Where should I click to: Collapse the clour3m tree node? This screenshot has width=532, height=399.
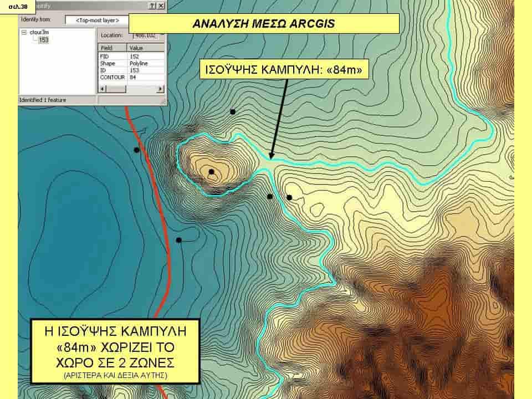[x=24, y=33]
